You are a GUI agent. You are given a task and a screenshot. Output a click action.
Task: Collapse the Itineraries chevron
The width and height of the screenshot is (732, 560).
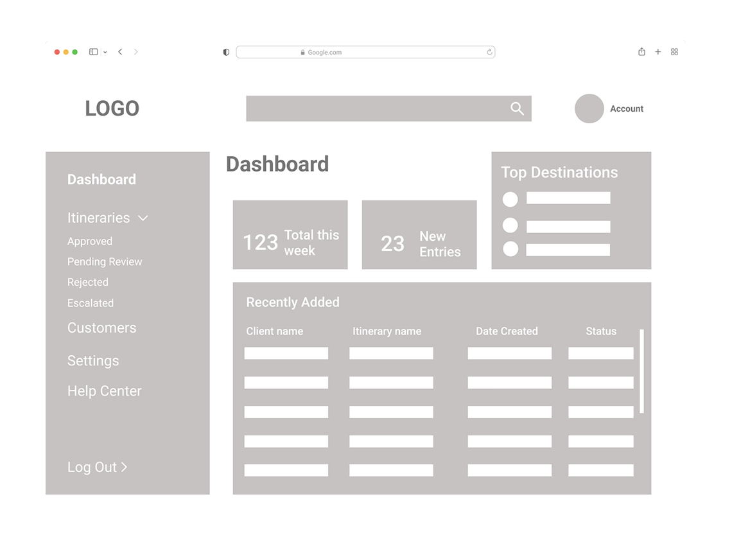pos(143,218)
